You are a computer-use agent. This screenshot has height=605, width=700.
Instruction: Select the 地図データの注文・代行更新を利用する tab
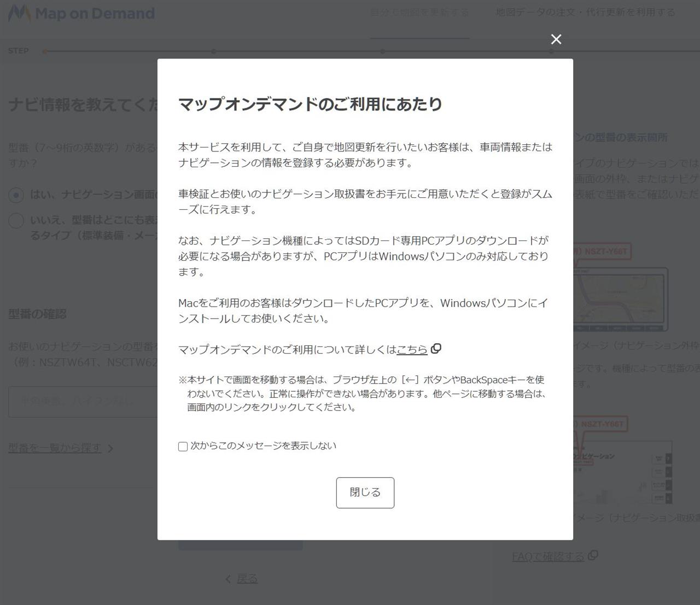pos(585,12)
